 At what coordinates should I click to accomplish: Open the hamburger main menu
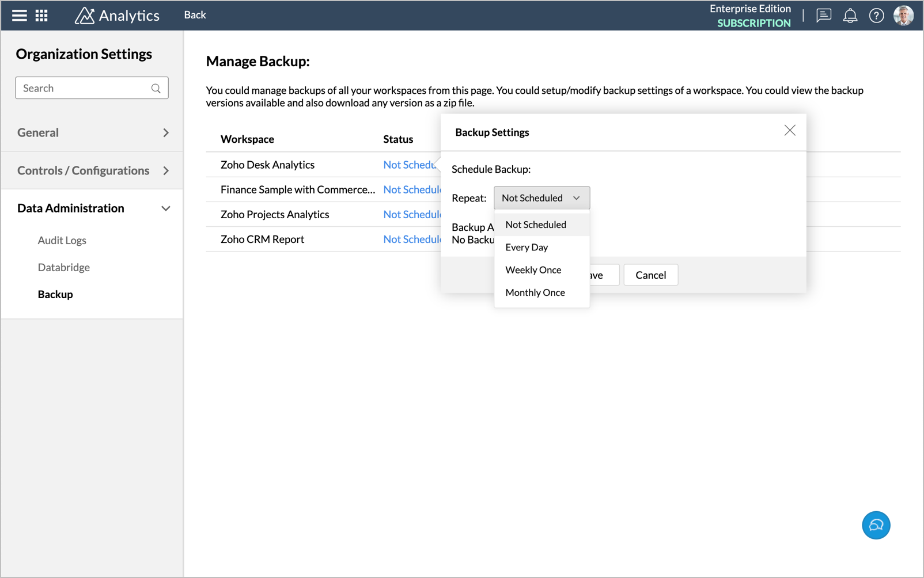(20, 16)
